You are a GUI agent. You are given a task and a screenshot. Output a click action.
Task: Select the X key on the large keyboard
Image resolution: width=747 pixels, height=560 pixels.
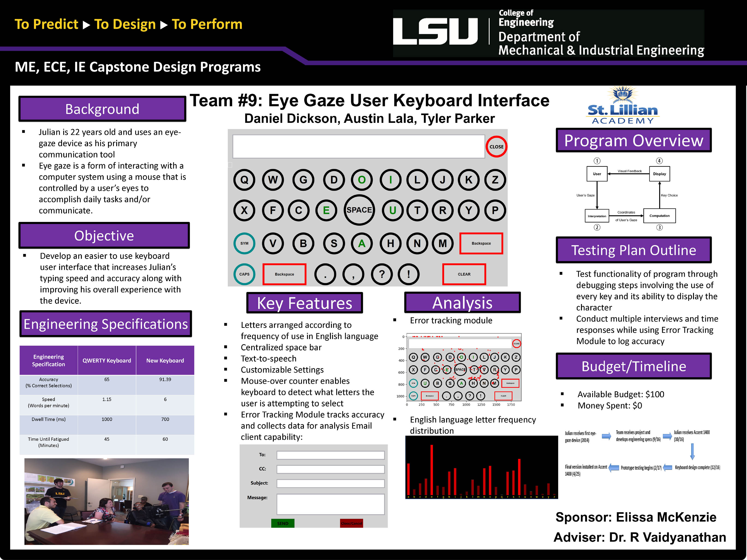244,210
